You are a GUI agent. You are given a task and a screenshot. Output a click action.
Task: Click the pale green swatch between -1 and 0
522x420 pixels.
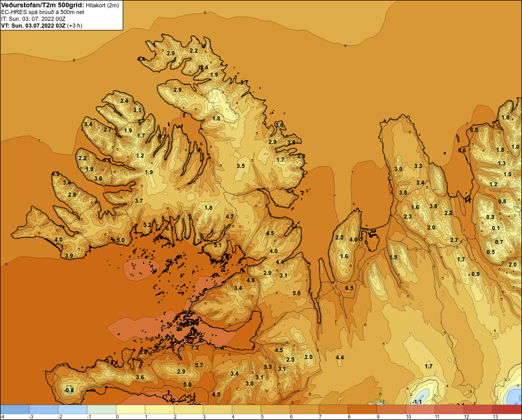pyautogui.click(x=102, y=409)
